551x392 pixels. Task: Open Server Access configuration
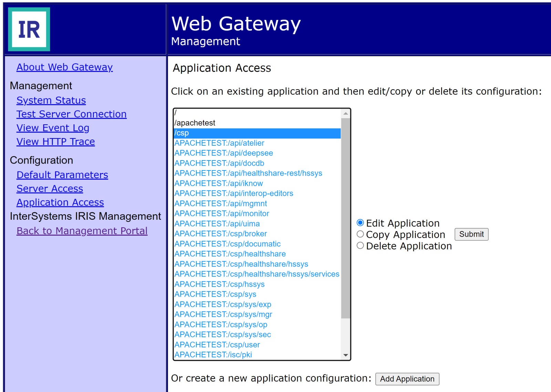pyautogui.click(x=50, y=189)
